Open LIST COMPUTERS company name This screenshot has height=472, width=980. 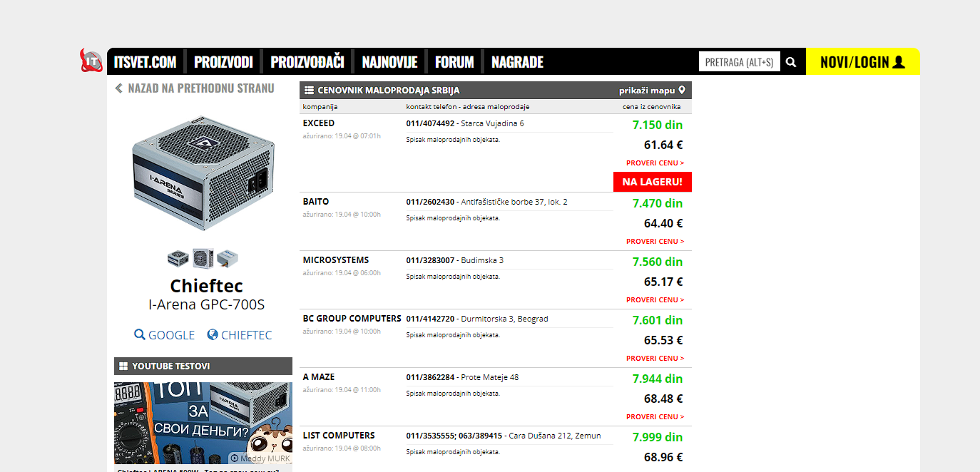[x=339, y=436]
